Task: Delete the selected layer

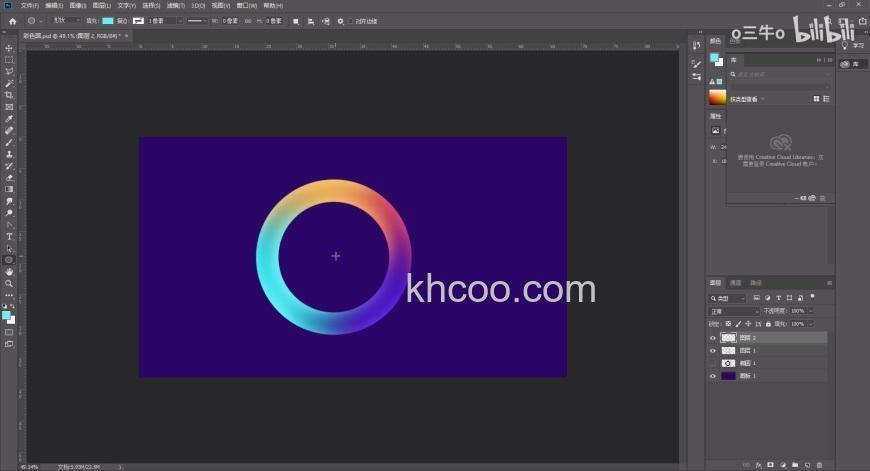Action: point(820,465)
